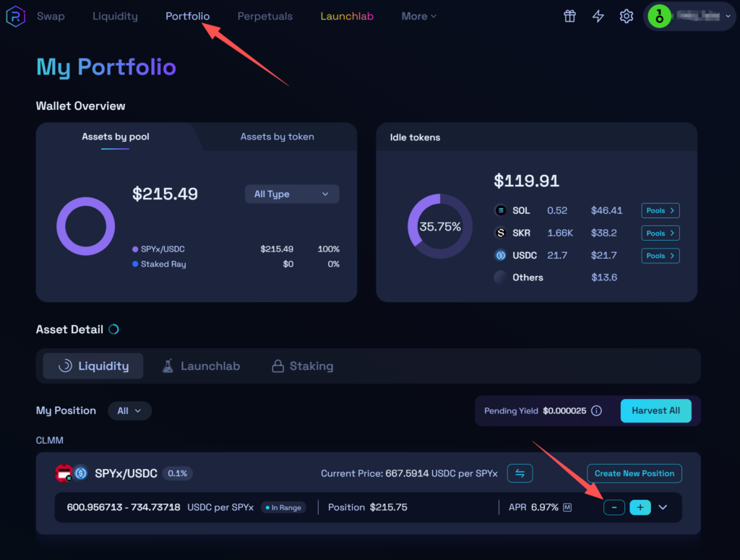The height and width of the screenshot is (560, 740).
Task: Click the plus add liquidity button
Action: 640,507
